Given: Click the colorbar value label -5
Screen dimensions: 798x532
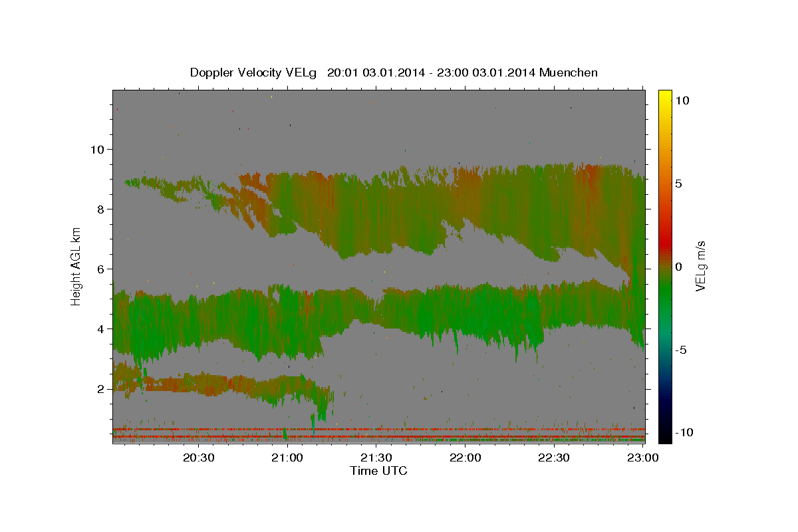Looking at the screenshot, I should pos(681,350).
